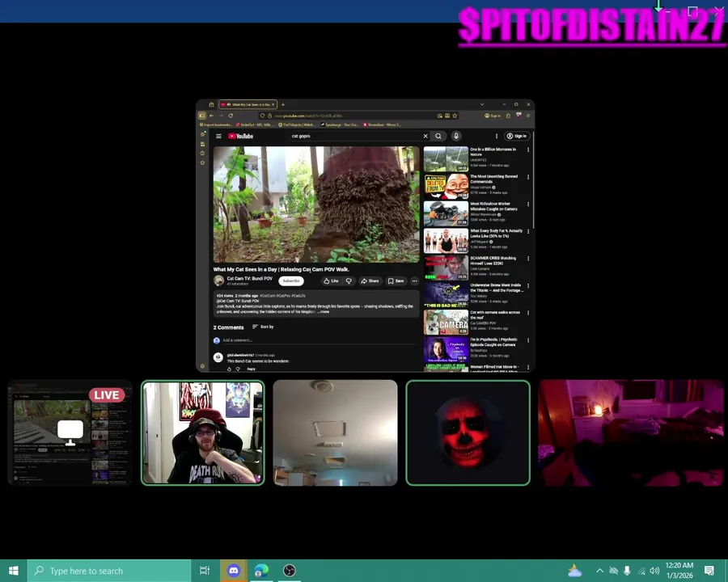Open more actions ellipsis under video
This screenshot has height=582, width=728.
[x=415, y=280]
